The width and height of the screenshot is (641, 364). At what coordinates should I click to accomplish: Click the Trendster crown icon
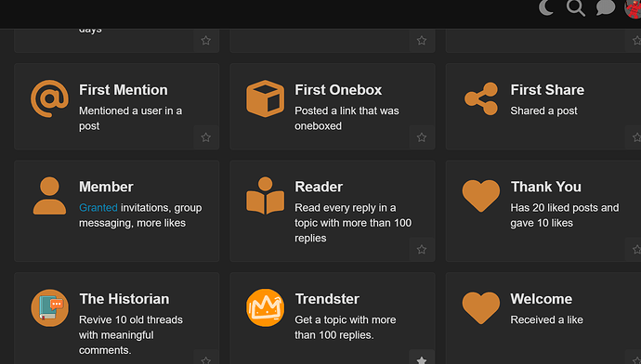[265, 307]
